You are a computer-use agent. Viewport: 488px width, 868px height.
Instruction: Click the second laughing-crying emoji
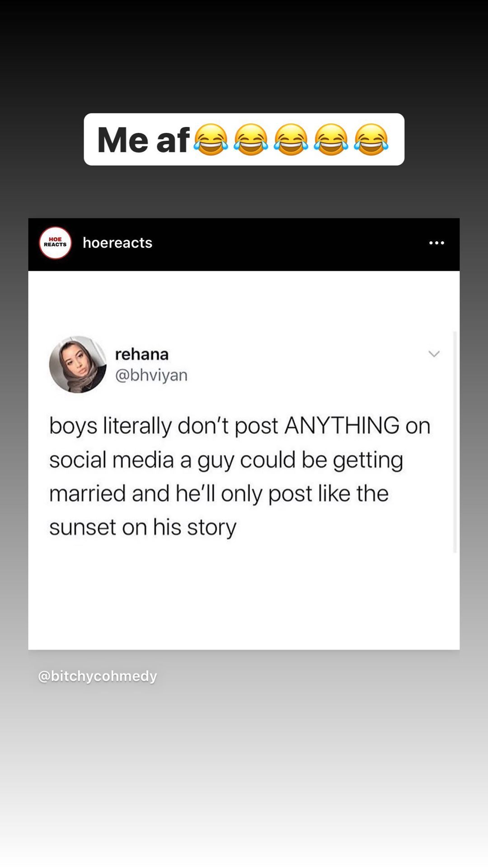click(251, 140)
